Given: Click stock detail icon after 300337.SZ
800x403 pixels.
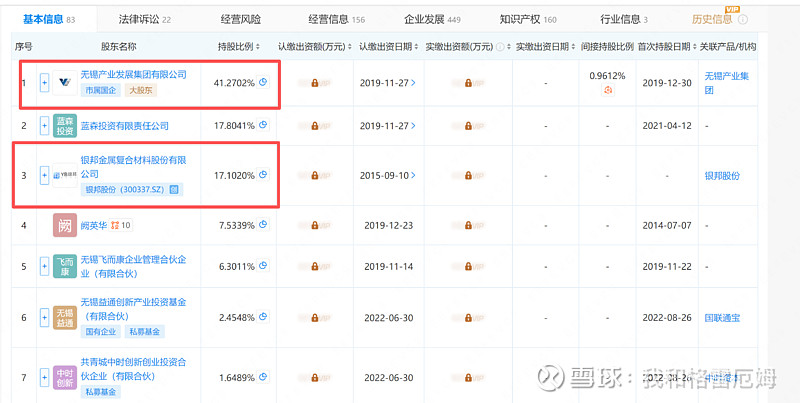Looking at the screenshot, I should (174, 190).
